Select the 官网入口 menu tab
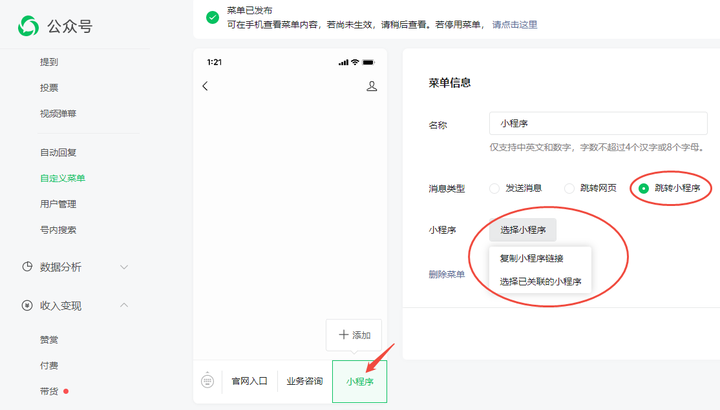Viewport: 720px width, 410px height. [249, 381]
